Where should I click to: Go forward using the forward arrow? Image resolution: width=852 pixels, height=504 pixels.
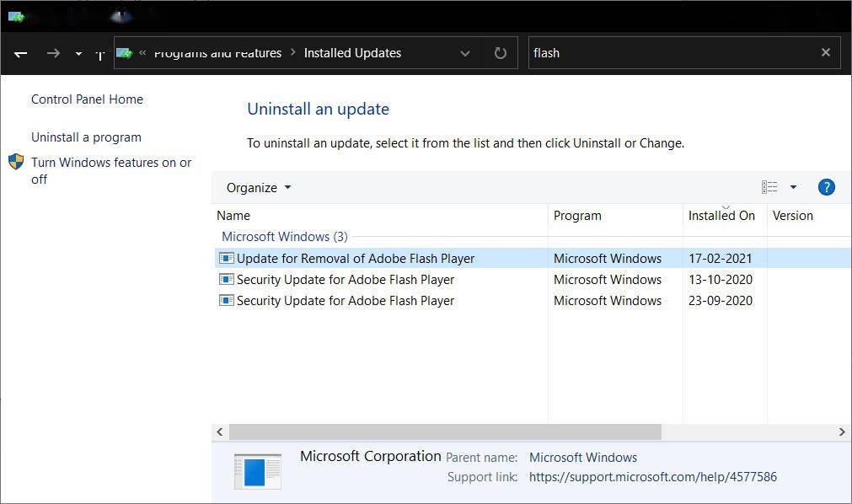53,53
